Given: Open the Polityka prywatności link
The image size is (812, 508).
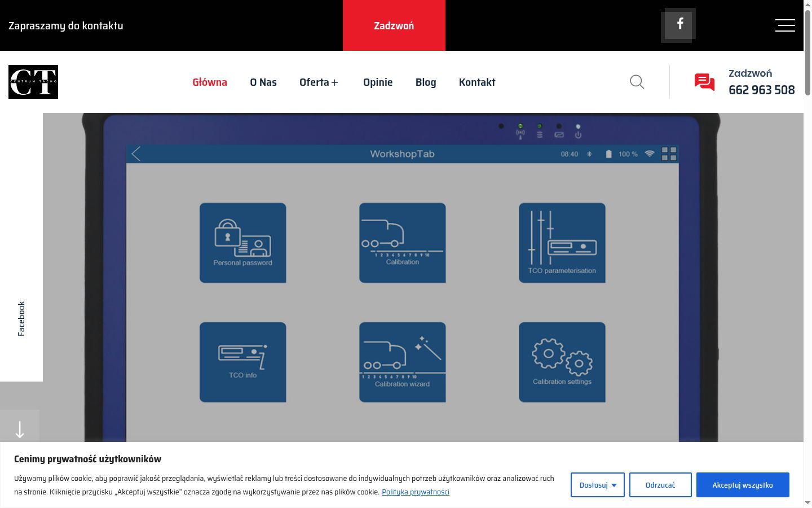Looking at the screenshot, I should (x=416, y=492).
